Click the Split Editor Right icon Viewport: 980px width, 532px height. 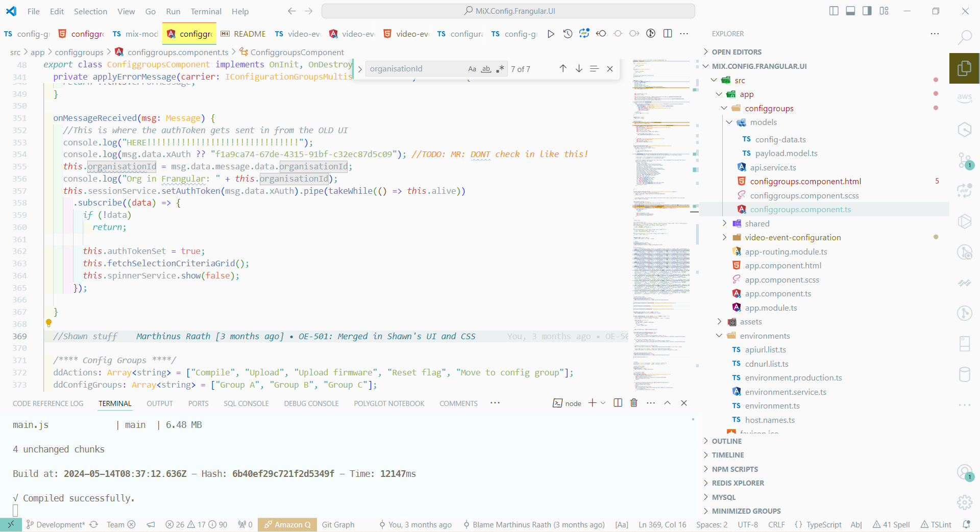(667, 34)
